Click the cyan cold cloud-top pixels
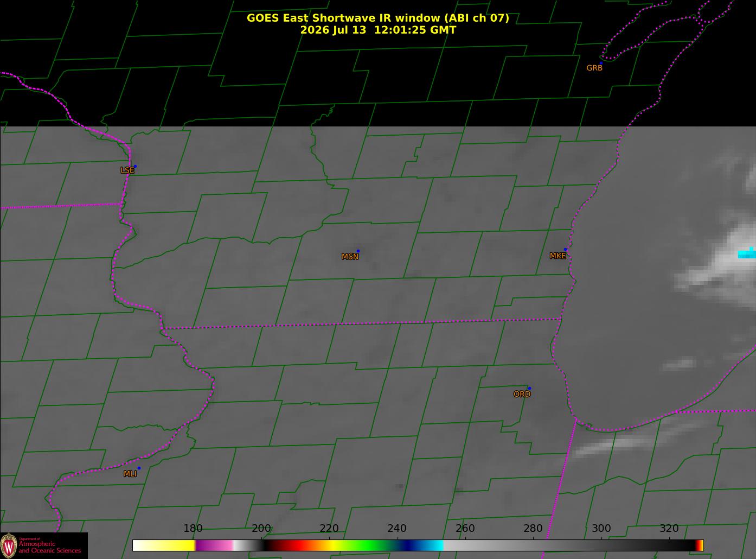 pos(747,253)
